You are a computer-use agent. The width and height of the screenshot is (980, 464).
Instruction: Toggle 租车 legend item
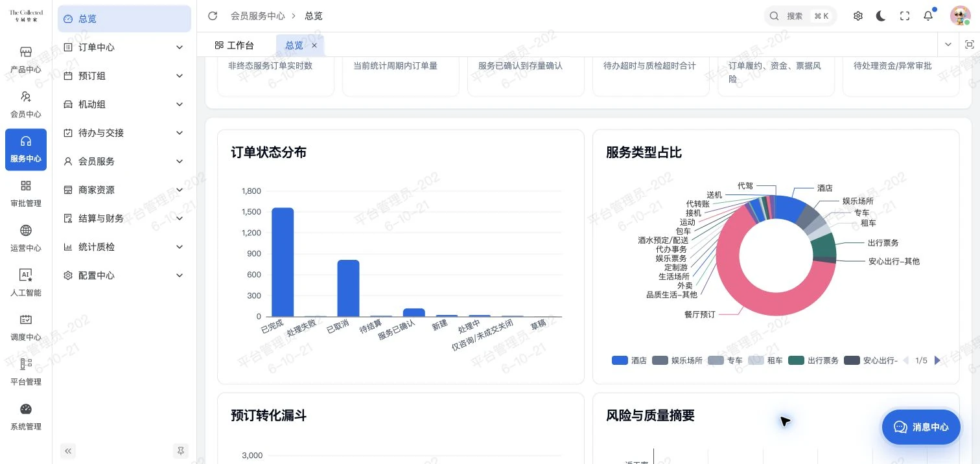tap(765, 360)
